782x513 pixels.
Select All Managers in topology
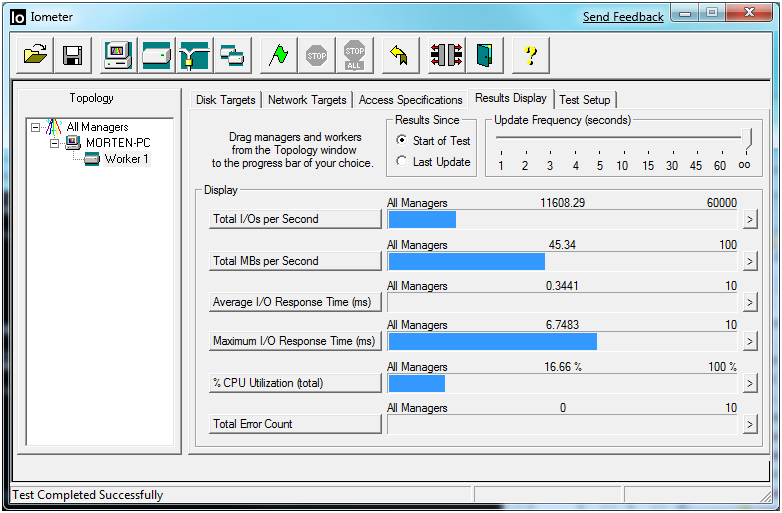click(97, 127)
